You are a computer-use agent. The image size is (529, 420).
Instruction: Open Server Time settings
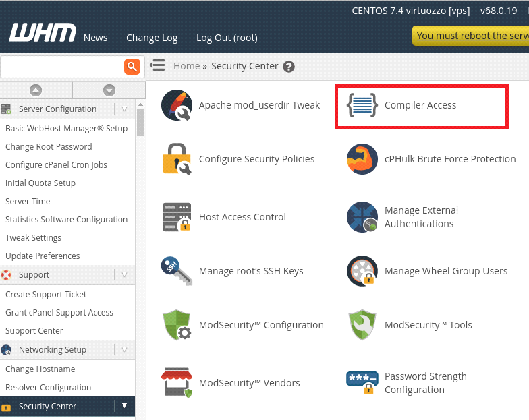click(28, 201)
